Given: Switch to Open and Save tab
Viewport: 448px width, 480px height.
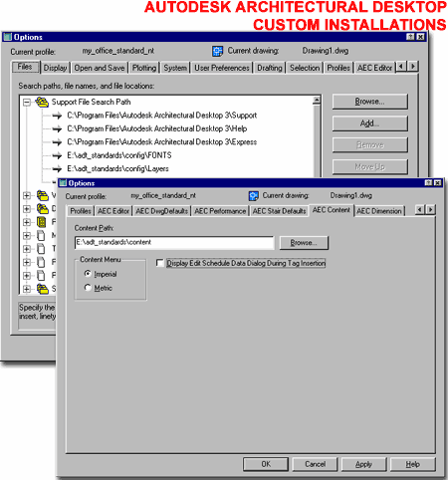Looking at the screenshot, I should pos(100,68).
